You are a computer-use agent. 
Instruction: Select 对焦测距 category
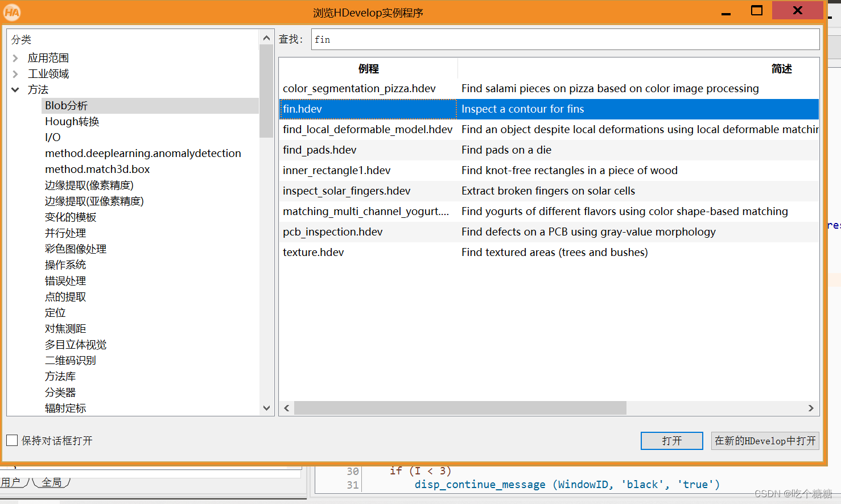pyautogui.click(x=65, y=329)
